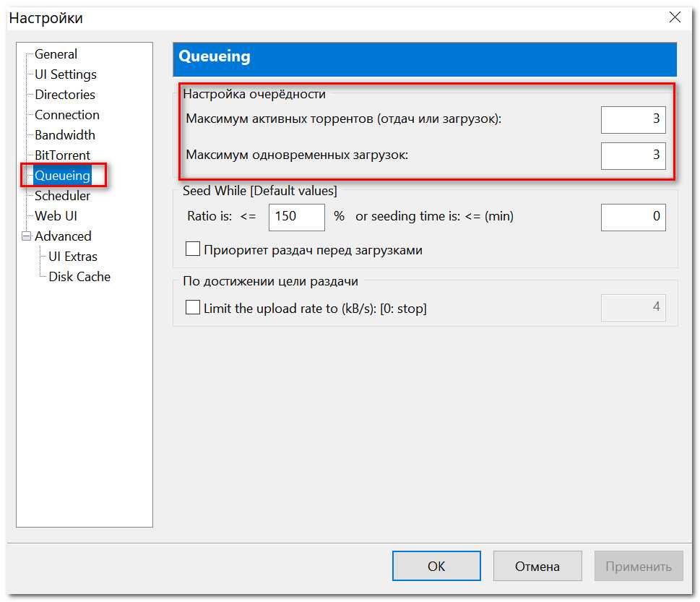This screenshot has width=700, height=602.
Task: Click the Отмена button
Action: click(537, 566)
